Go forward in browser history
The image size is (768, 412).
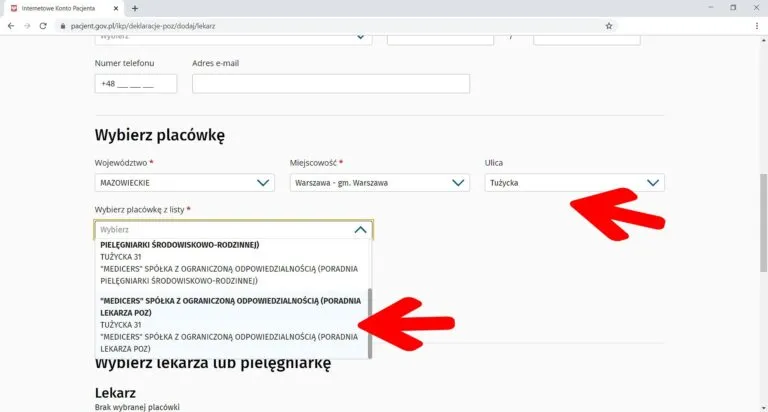[x=27, y=26]
